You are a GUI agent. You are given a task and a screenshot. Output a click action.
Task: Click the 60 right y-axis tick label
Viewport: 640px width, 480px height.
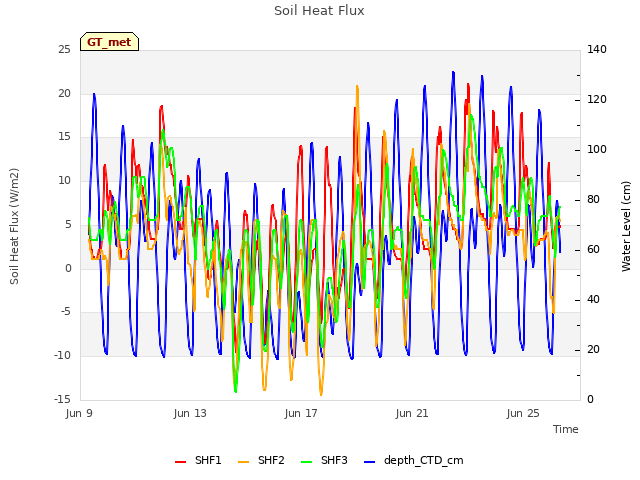click(593, 250)
